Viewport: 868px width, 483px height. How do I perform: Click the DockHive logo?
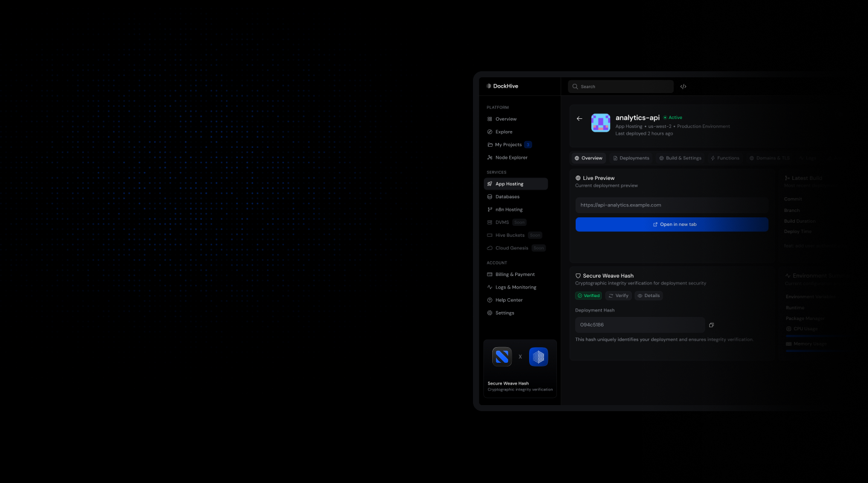tap(502, 86)
